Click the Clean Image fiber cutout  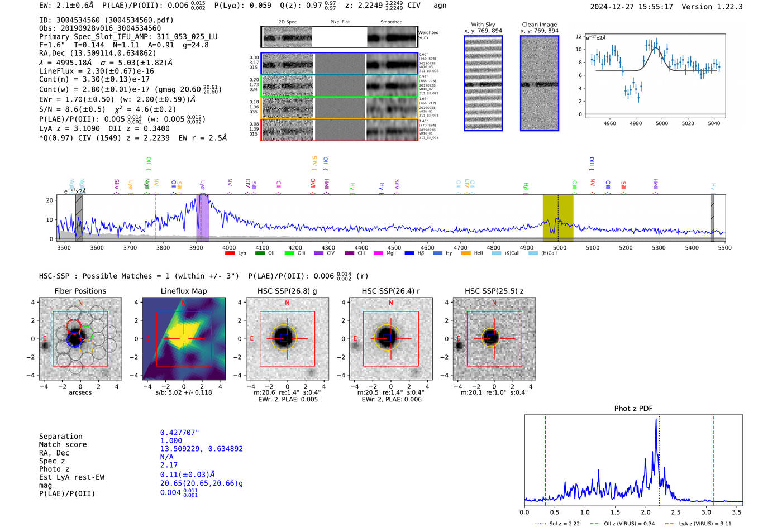point(540,83)
